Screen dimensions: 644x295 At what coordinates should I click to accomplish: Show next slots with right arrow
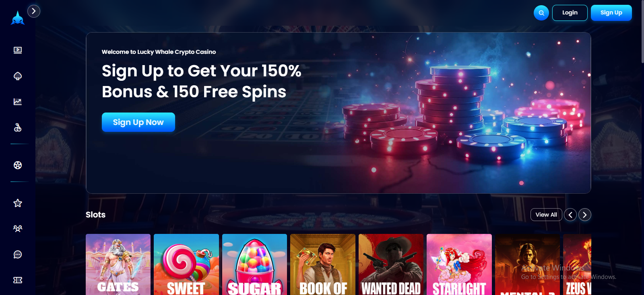(x=585, y=215)
